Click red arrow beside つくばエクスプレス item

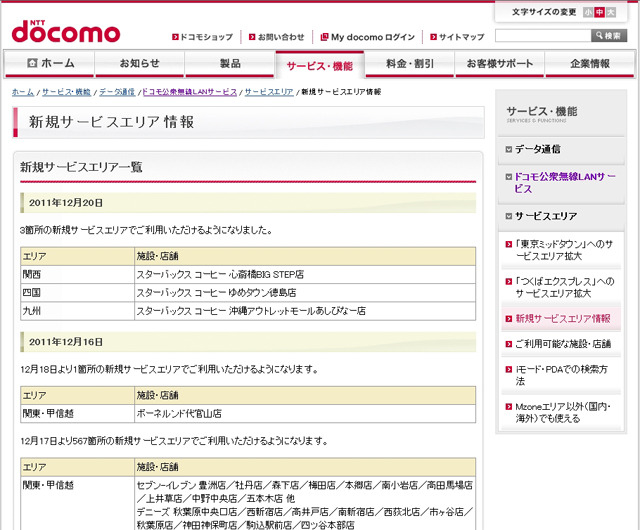click(x=509, y=281)
